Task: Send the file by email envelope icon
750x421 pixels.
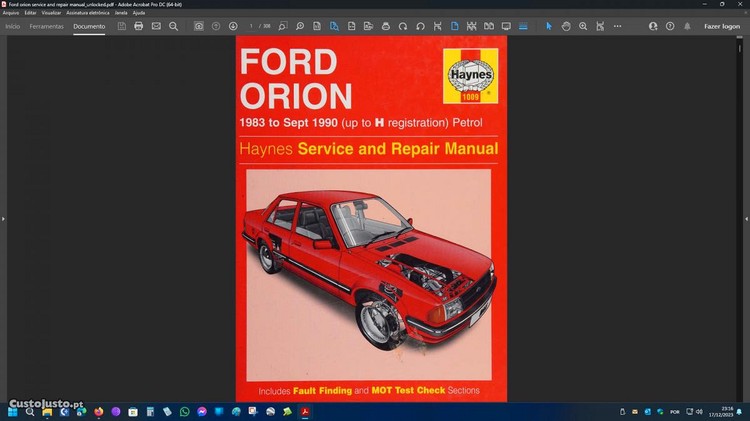Action: click(x=156, y=26)
